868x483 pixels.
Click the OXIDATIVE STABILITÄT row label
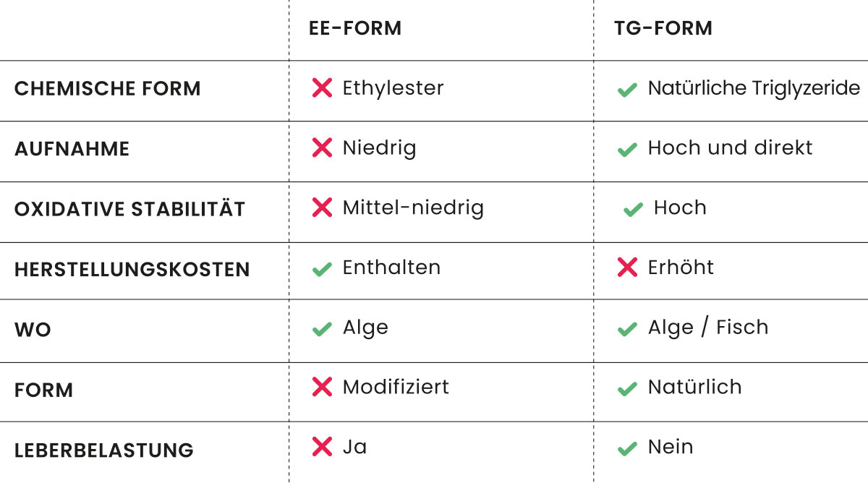[x=130, y=210]
